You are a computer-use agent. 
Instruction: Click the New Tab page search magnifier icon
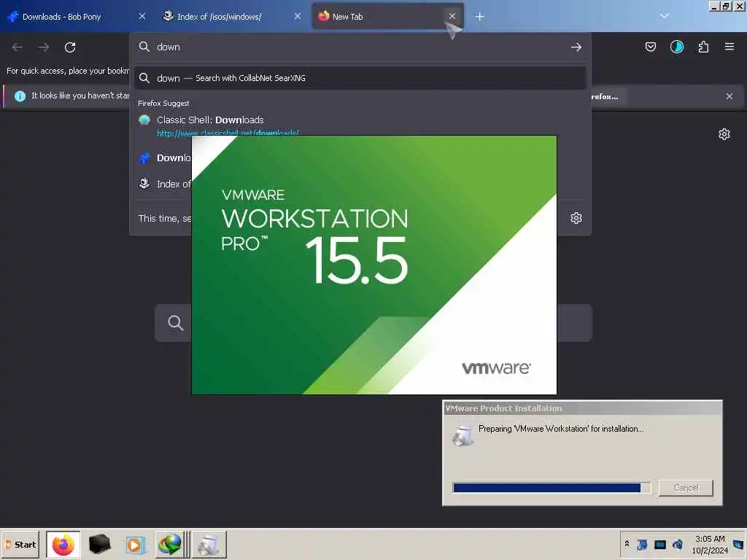click(175, 323)
